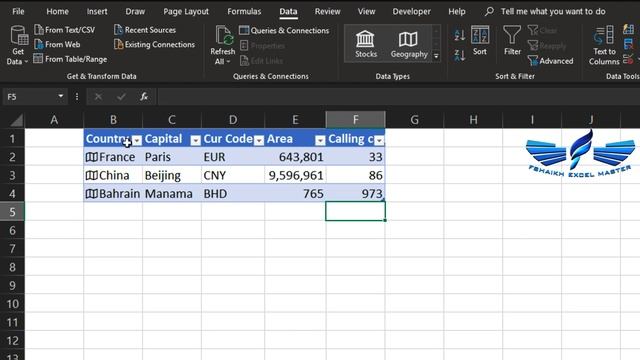Convert to Geography data type
Screen dimensions: 640x360
pyautogui.click(x=409, y=44)
